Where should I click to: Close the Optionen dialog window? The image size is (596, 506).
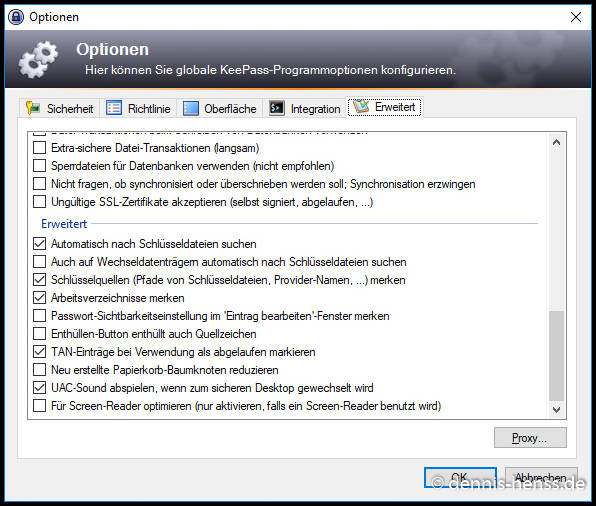[x=575, y=17]
